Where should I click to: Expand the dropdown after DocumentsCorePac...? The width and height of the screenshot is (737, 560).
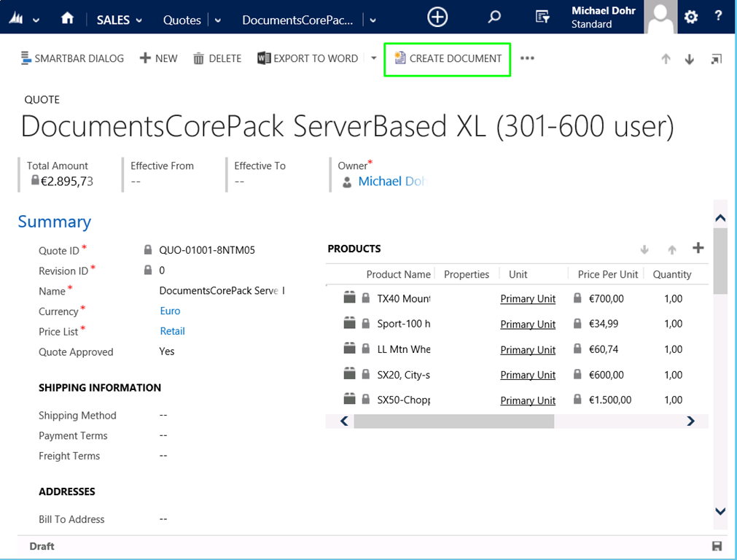click(x=373, y=20)
